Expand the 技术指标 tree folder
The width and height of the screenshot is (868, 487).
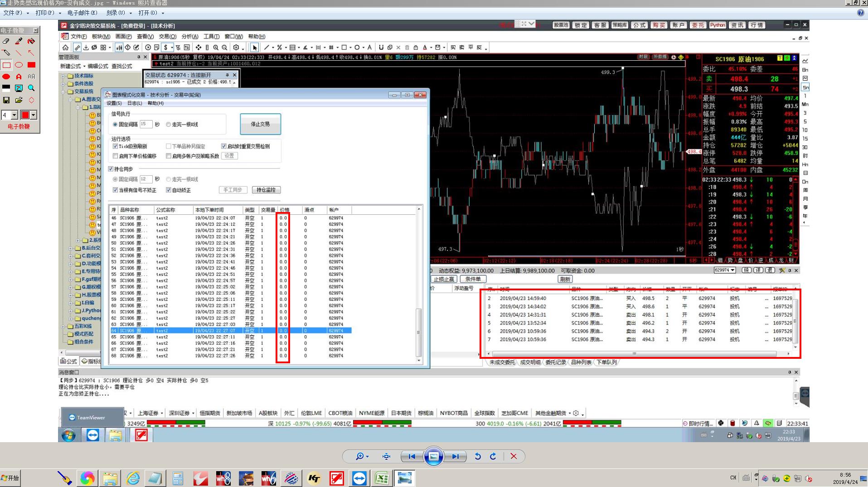click(x=63, y=76)
